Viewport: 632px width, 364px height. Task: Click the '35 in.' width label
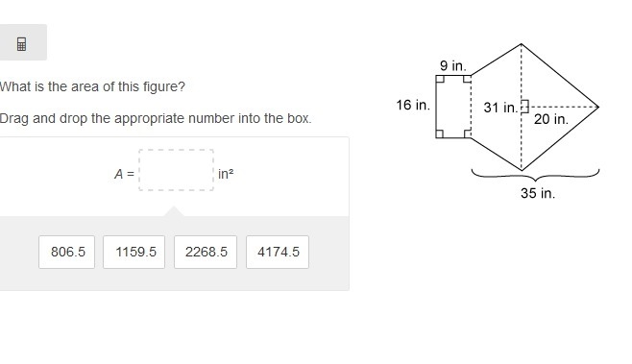538,193
